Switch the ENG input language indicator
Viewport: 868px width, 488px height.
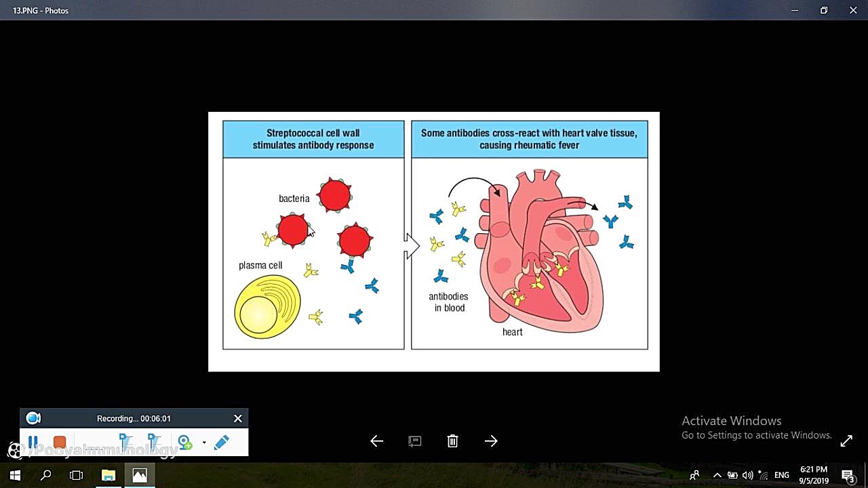point(781,475)
